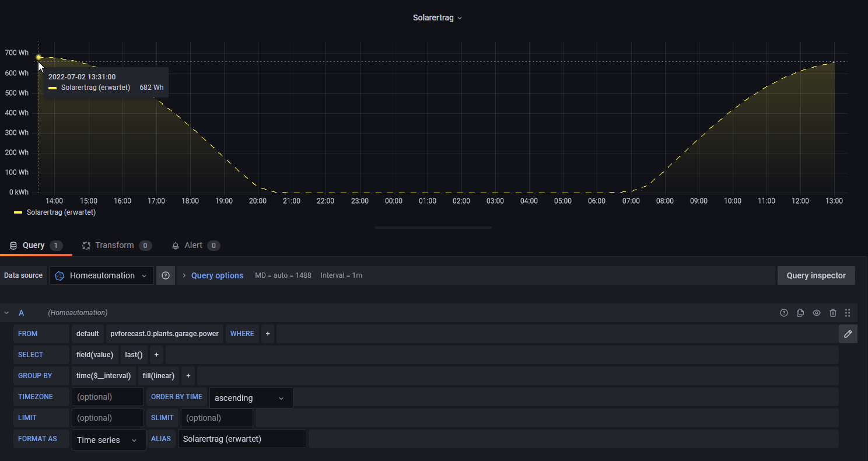Click the Interval = 1m text
Image resolution: width=868 pixels, height=461 pixels.
pyautogui.click(x=341, y=275)
